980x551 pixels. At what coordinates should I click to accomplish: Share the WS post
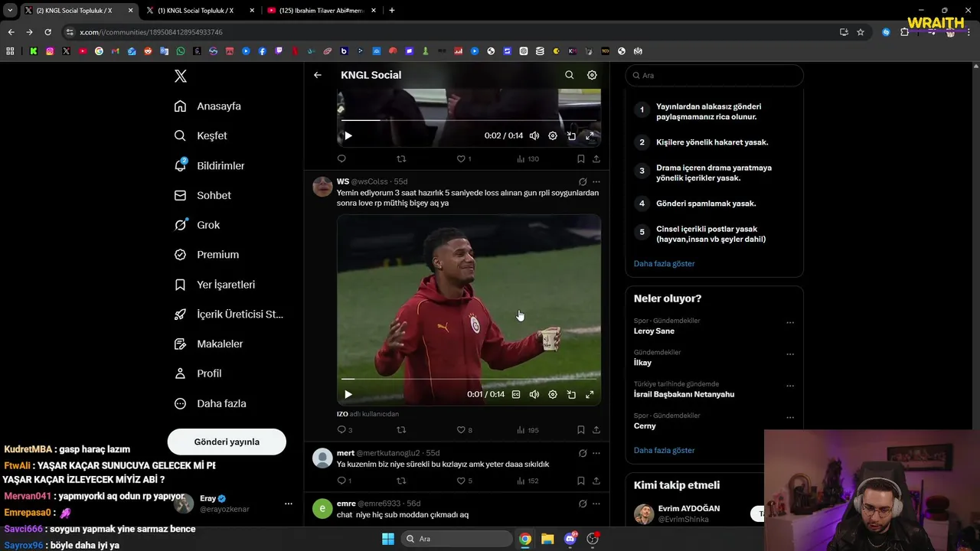click(x=596, y=430)
